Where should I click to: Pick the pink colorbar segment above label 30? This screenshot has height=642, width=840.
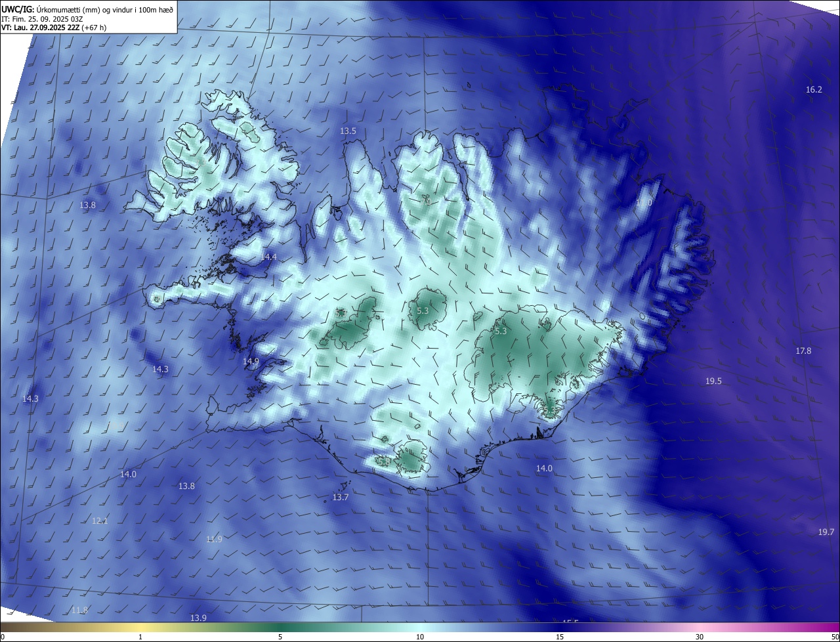click(x=700, y=627)
